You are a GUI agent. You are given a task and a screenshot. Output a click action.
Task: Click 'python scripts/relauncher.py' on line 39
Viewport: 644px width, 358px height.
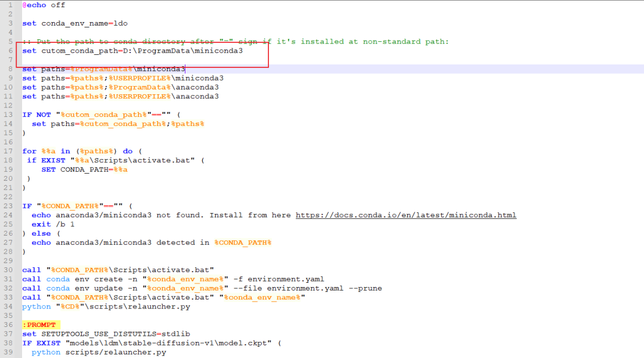tap(98, 352)
